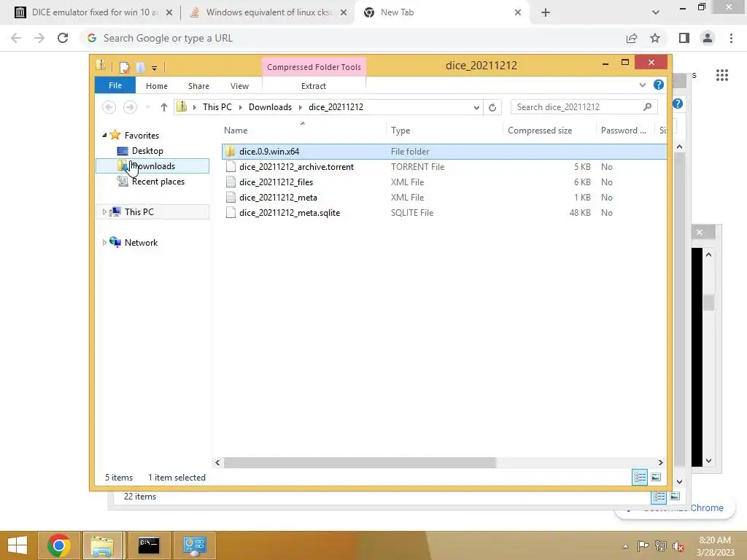Screen dimensions: 747x560
Task: Click Explorer's forward navigation arrow
Action: (130, 107)
